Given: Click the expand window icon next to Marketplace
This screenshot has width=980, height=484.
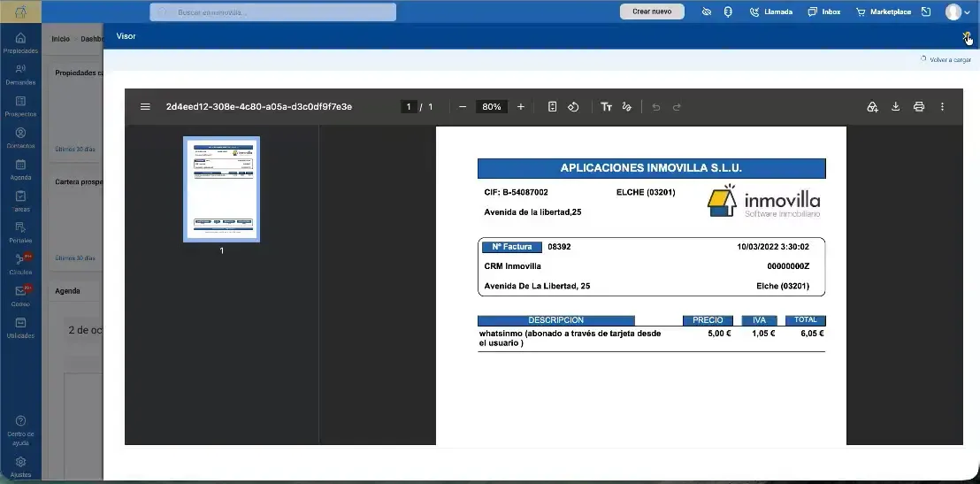Looking at the screenshot, I should coord(926,12).
